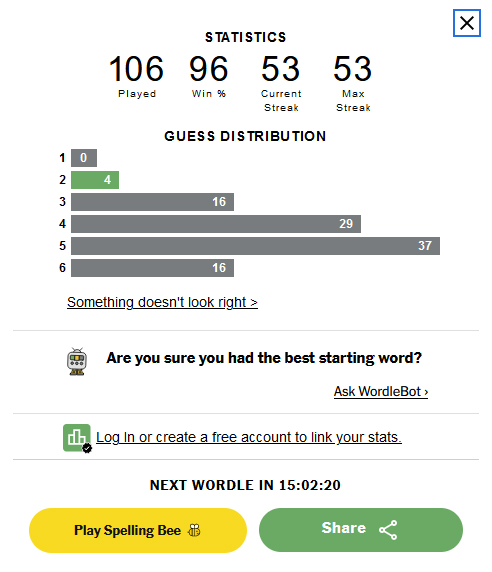Click the bee icon on Spelling Bee button

194,530
